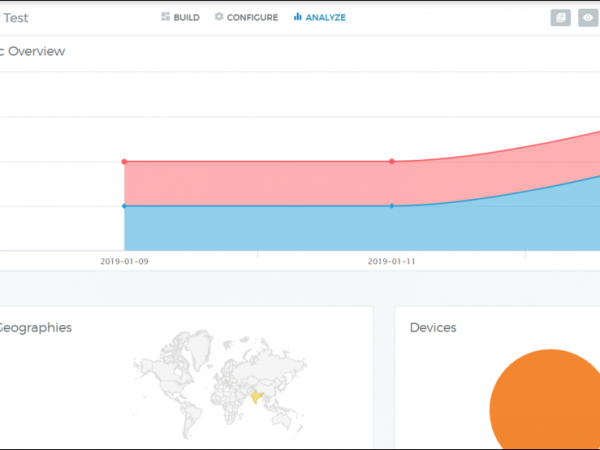Select red data point at 2019-01-11
The width and height of the screenshot is (600, 450).
coord(391,161)
